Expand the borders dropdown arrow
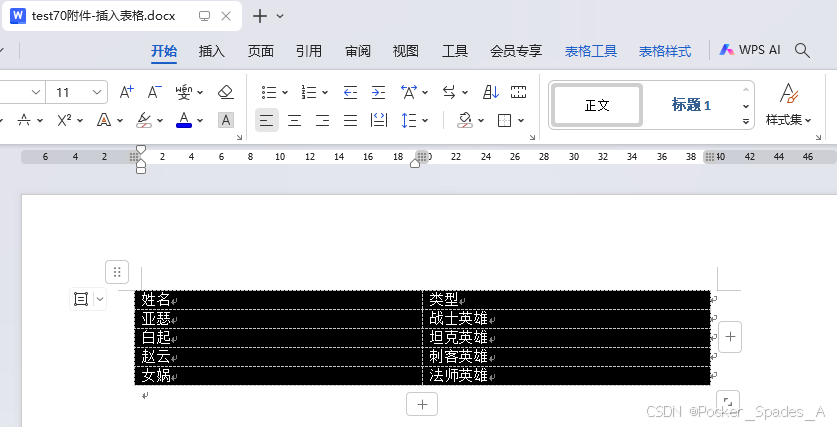The height and width of the screenshot is (427, 837). (x=521, y=121)
